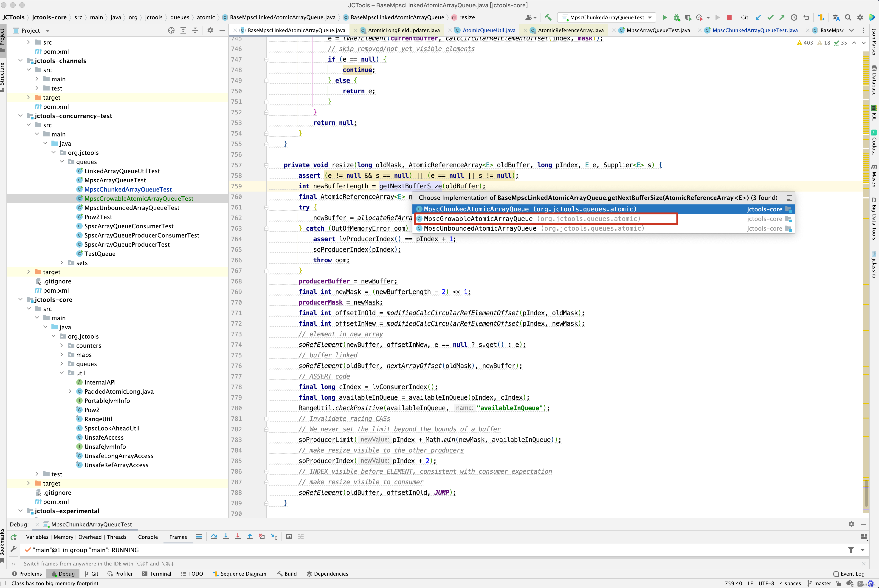Viewport: 879px width, 588px height.
Task: Open profiler run options dropdown arrow
Action: [708, 18]
